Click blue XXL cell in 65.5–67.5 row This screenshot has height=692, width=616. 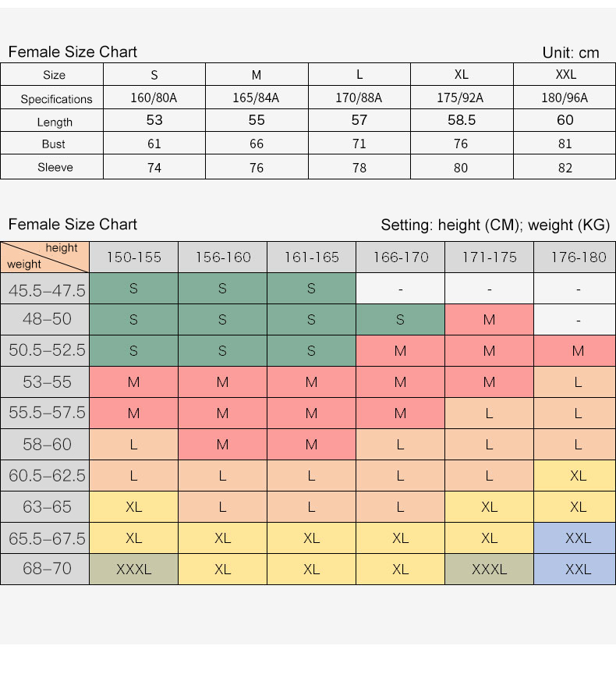coord(578,538)
